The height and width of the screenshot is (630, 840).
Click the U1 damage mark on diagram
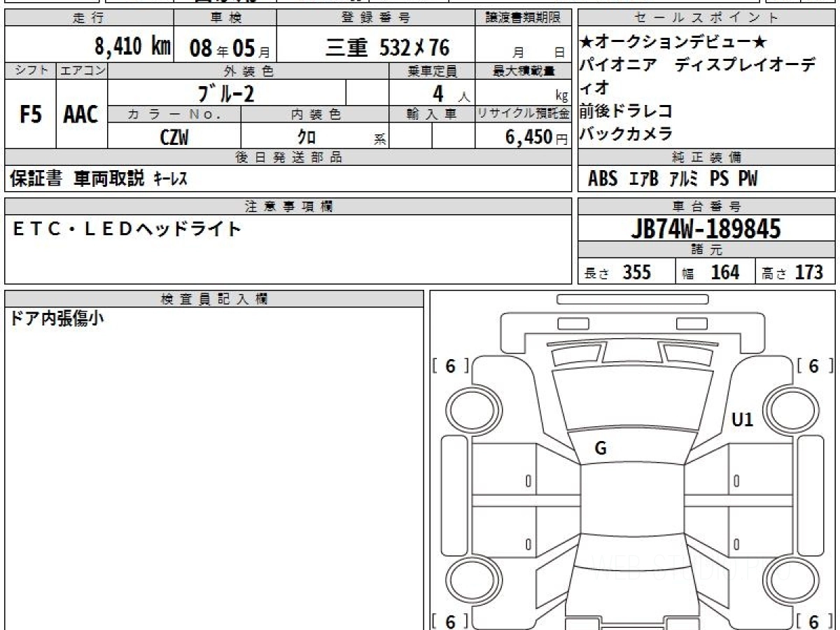(742, 420)
